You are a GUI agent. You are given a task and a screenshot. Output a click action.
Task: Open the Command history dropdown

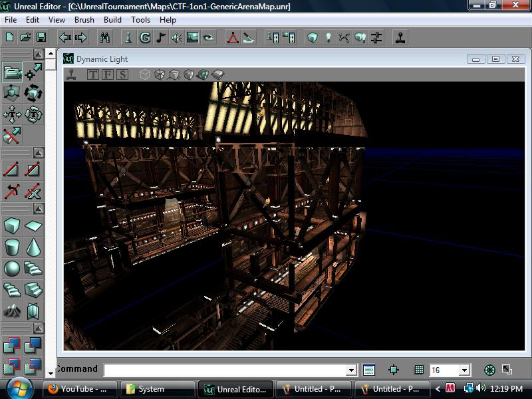[352, 370]
